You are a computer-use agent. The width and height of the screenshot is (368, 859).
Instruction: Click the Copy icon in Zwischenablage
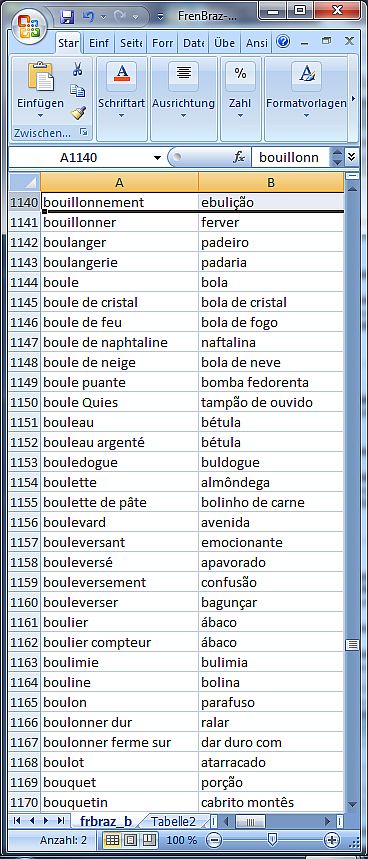tap(78, 91)
